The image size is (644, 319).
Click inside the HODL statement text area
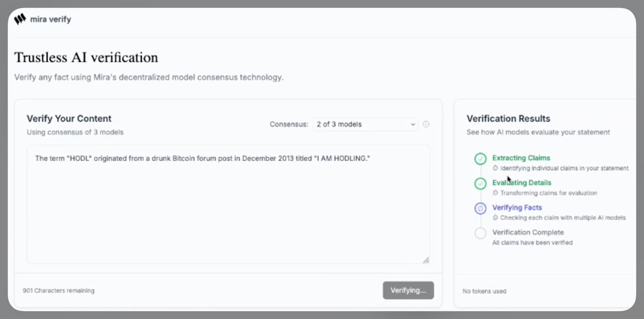pyautogui.click(x=228, y=204)
